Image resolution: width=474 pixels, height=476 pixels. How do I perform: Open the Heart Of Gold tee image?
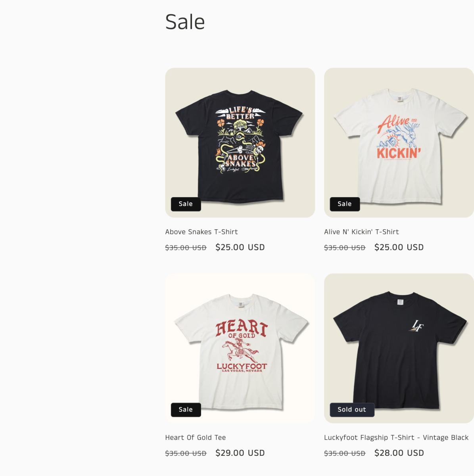pyautogui.click(x=240, y=348)
